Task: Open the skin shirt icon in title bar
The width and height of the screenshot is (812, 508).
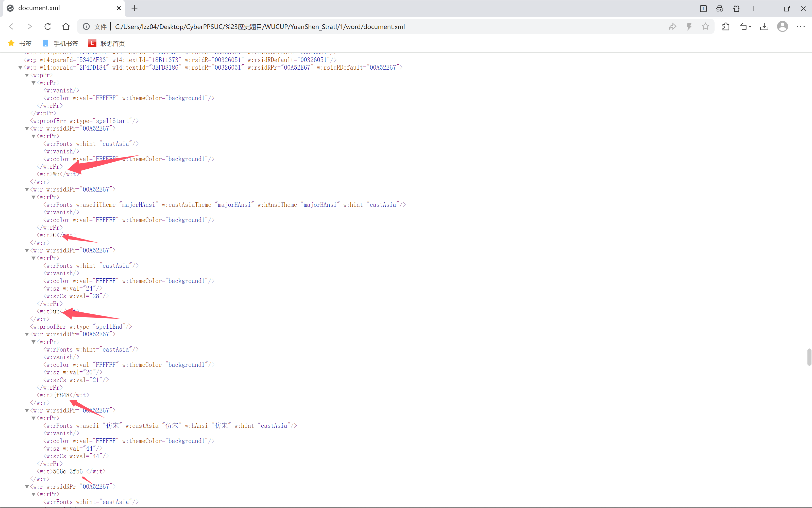Action: [x=736, y=9]
